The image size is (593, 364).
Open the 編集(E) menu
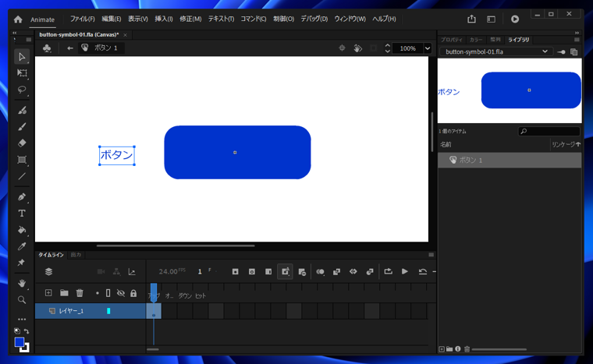[111, 19]
